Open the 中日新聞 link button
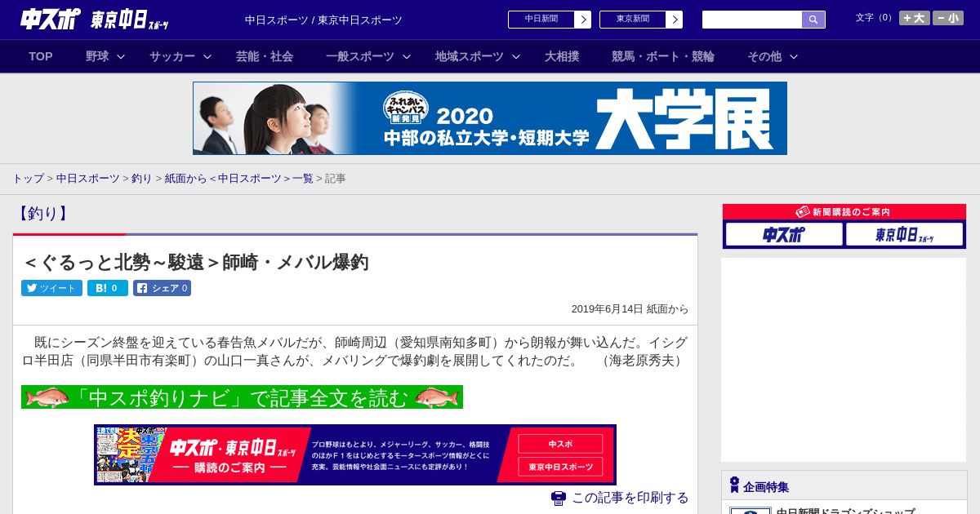The height and width of the screenshot is (514, 980). point(541,20)
